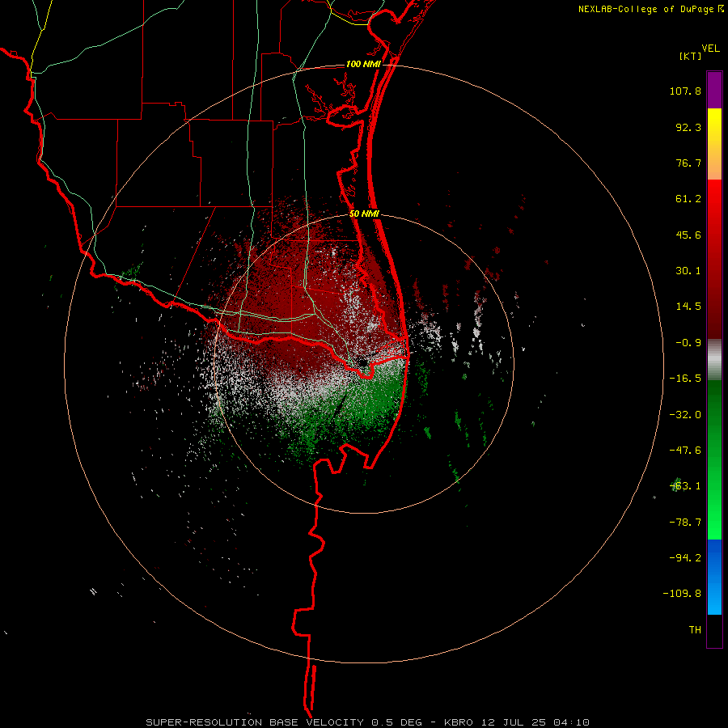Click the Super-Resolution Base Velocity caption
The image size is (728, 728).
pyautogui.click(x=367, y=722)
